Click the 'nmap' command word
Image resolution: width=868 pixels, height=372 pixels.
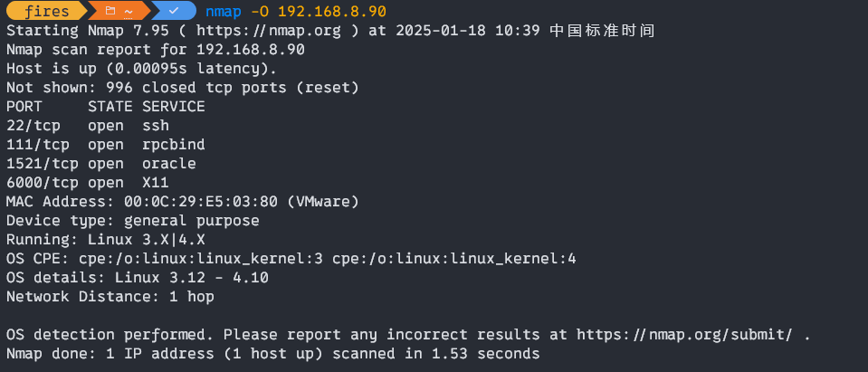pyautogui.click(x=223, y=11)
